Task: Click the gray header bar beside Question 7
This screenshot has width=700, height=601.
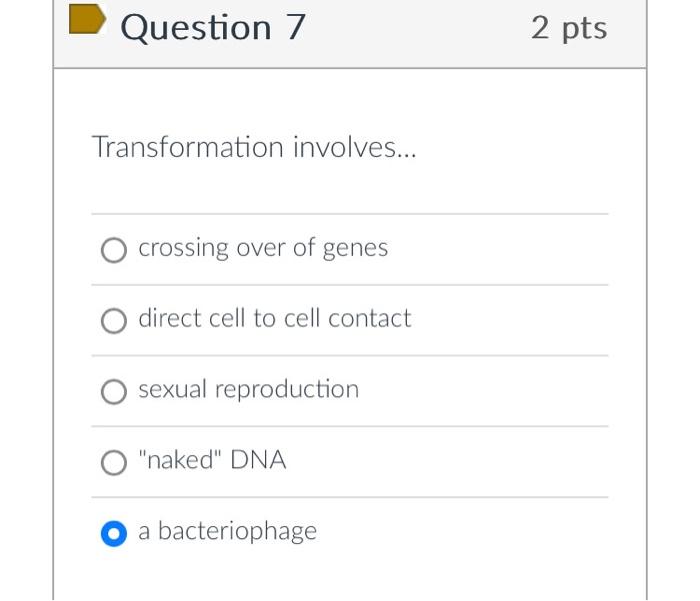Action: click(x=418, y=29)
